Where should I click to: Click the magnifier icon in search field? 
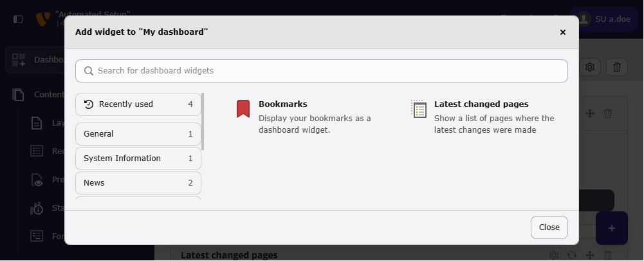pos(89,71)
